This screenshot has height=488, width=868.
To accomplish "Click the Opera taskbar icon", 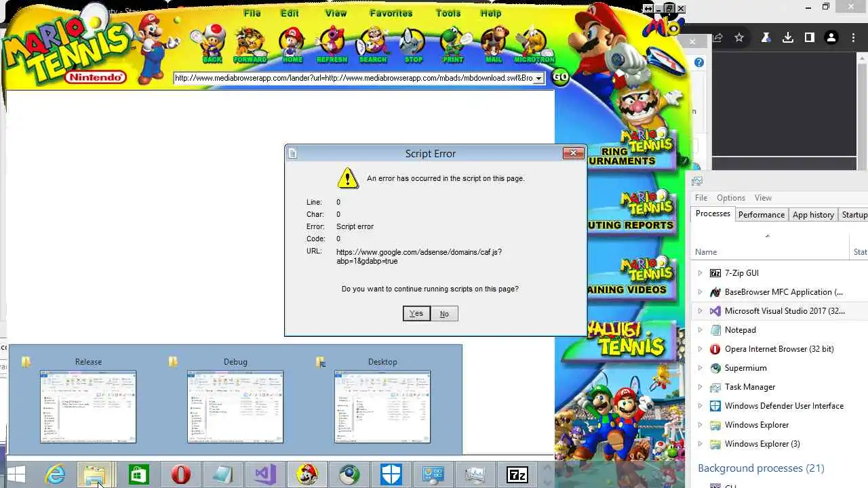I will coord(180,475).
